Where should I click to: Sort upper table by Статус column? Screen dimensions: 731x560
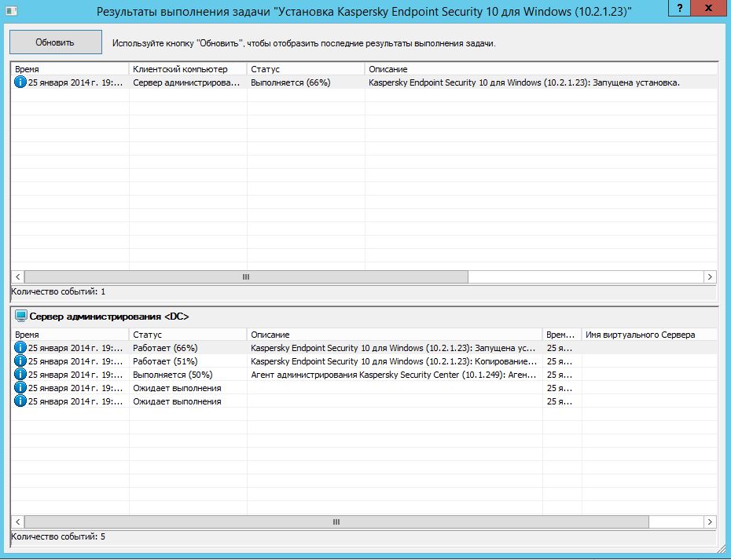(x=306, y=69)
